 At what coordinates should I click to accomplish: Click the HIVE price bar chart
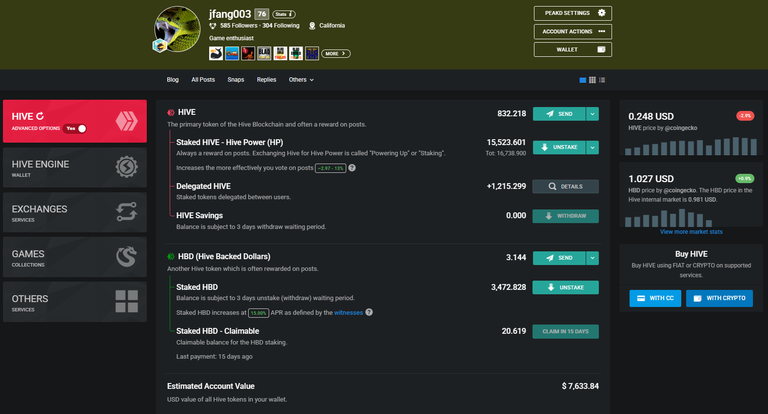pos(691,146)
